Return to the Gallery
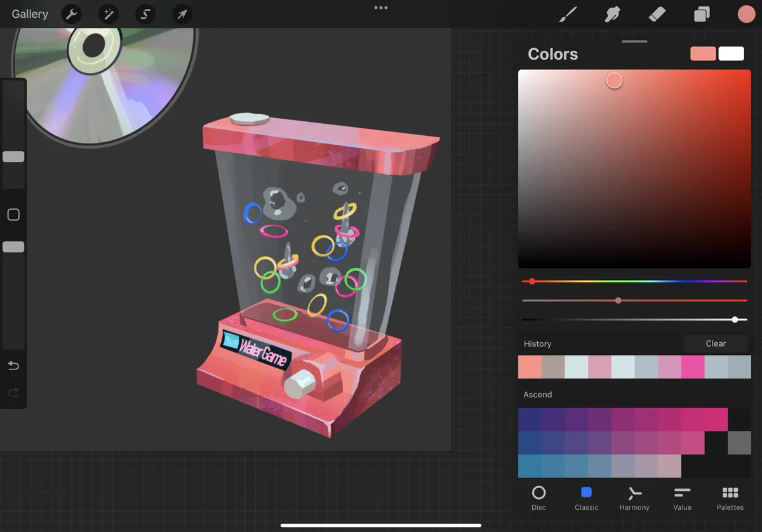 coord(30,14)
